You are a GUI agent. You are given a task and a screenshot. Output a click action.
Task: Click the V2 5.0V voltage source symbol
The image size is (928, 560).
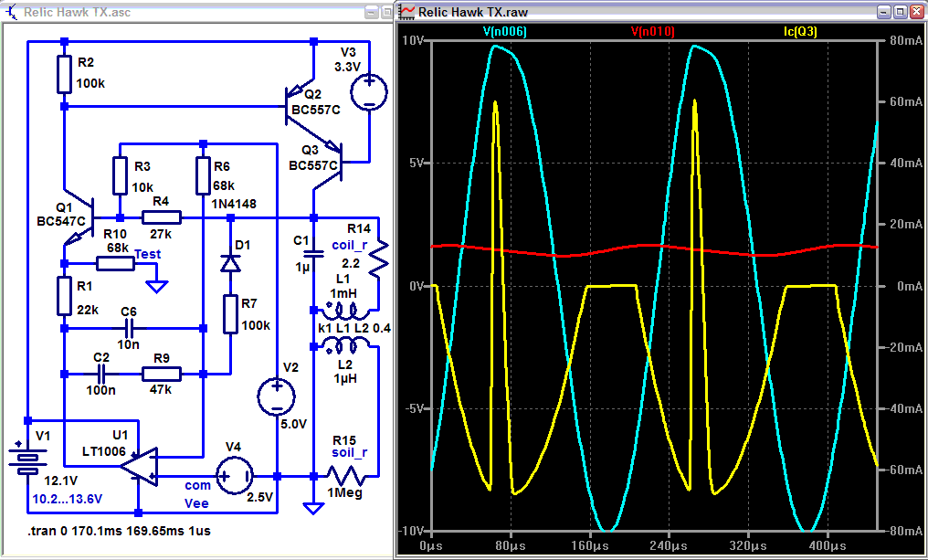click(277, 396)
